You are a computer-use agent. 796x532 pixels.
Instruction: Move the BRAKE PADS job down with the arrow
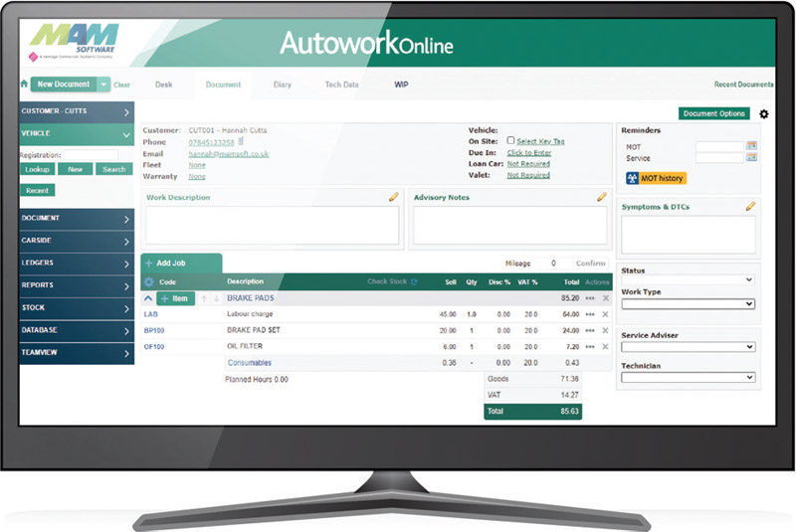[216, 298]
